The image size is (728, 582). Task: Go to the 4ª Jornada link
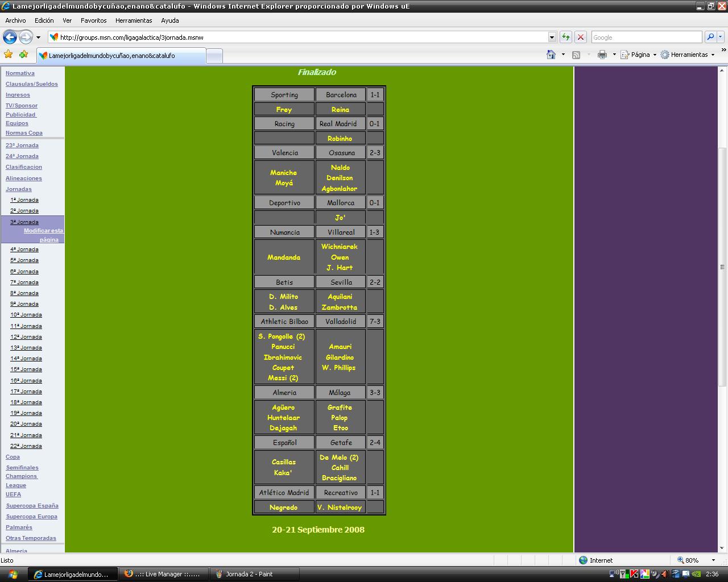tap(24, 250)
